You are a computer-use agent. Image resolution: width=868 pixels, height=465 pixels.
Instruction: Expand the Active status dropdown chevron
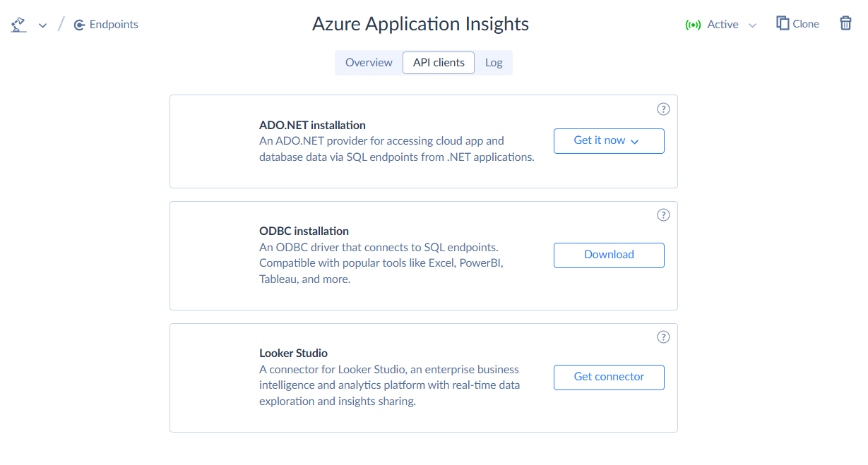[752, 25]
